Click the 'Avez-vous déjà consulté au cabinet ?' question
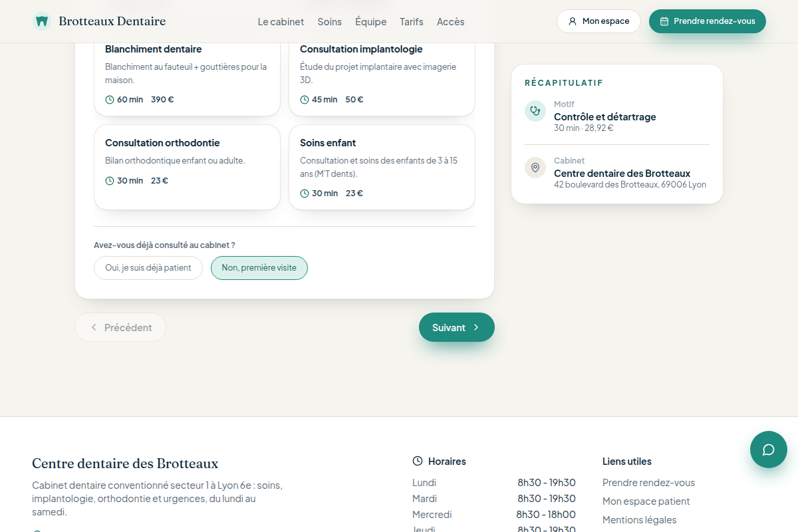This screenshot has height=532, width=798. pos(164,245)
